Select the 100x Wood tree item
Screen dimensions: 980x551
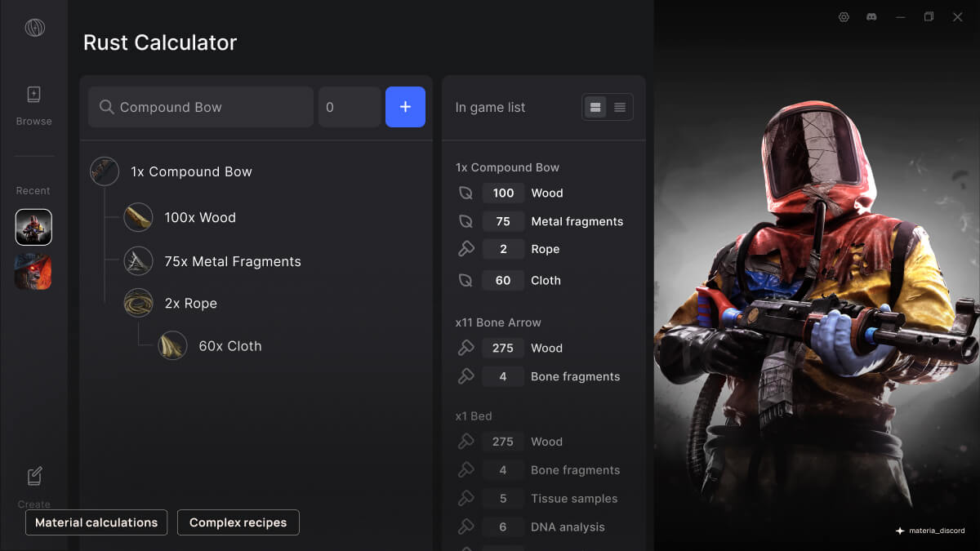(x=199, y=217)
